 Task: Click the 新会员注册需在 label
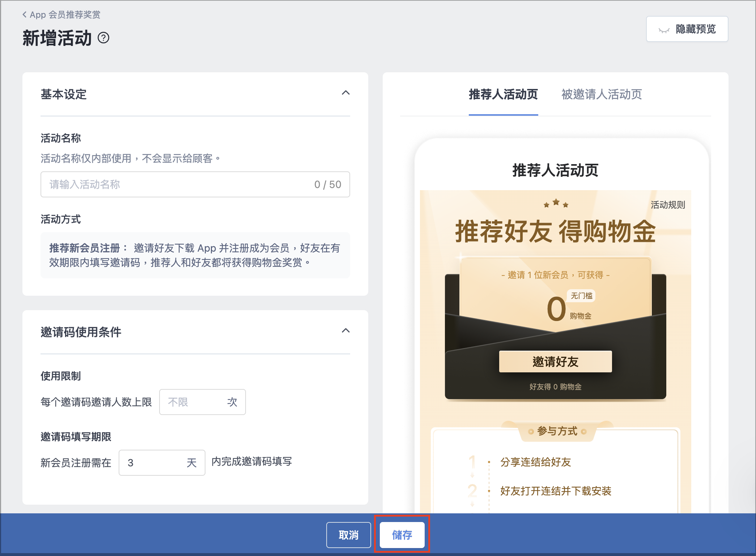click(x=76, y=463)
